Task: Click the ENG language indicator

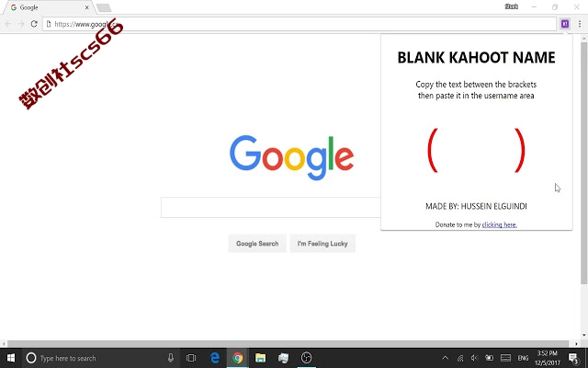Action: (523, 358)
